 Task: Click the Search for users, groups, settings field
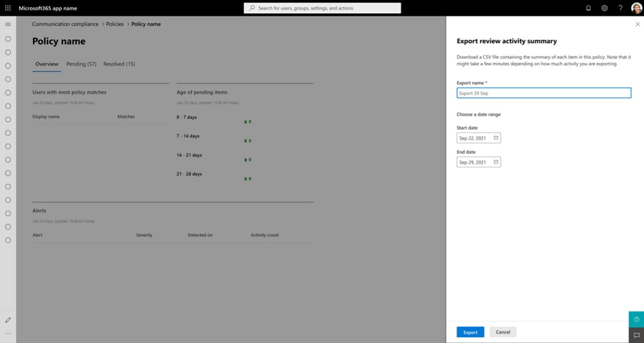323,8
